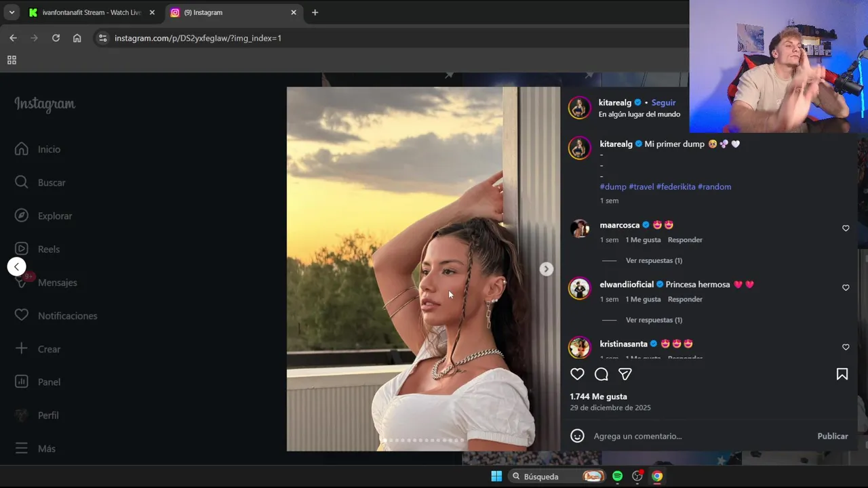The height and width of the screenshot is (488, 868).
Task: Click the post date 29 de diciembre de 2025
Action: [x=610, y=408]
